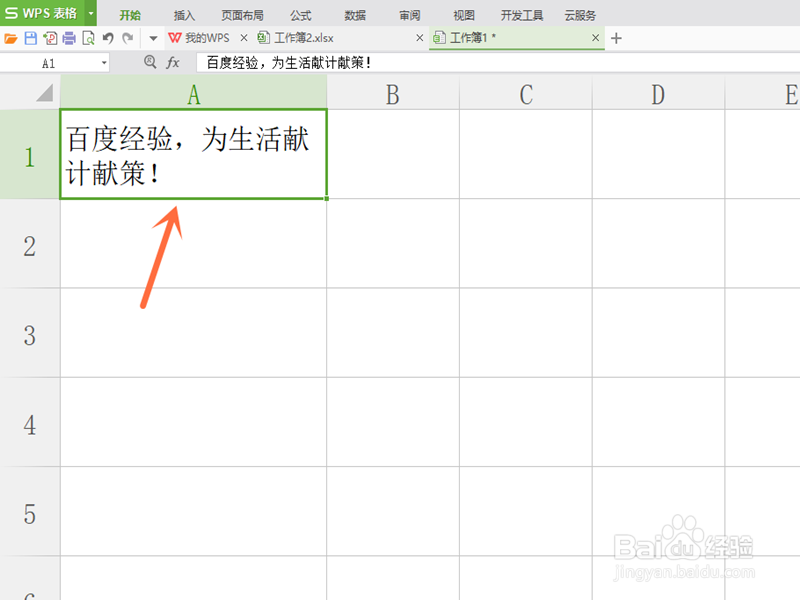Image resolution: width=800 pixels, height=600 pixels.
Task: Open the Name Box dropdown showing A1
Action: (104, 62)
